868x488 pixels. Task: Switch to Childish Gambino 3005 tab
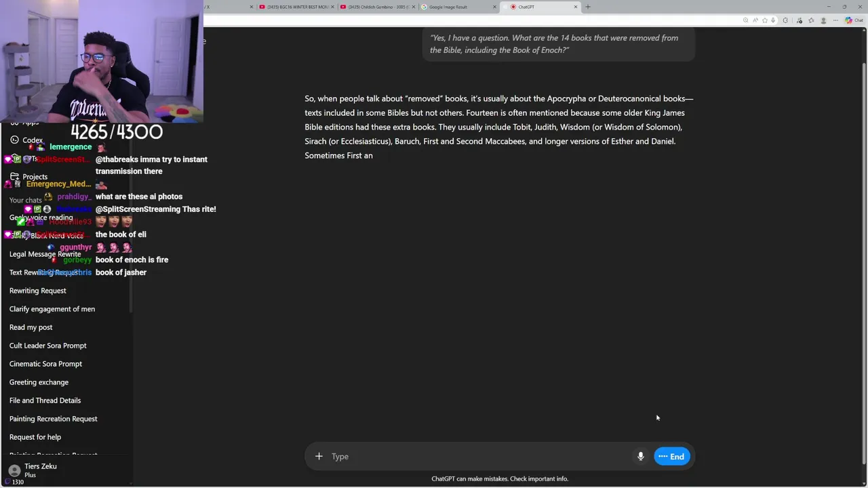[x=376, y=7]
